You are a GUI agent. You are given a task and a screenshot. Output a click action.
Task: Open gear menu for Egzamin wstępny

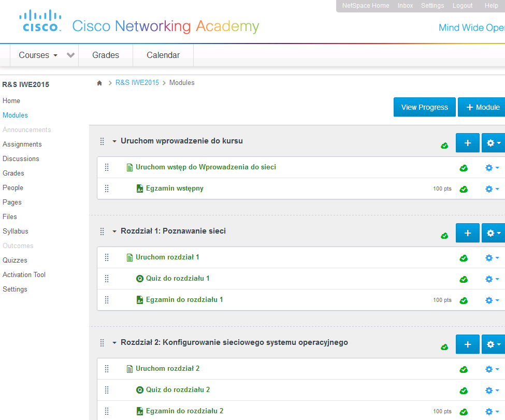492,189
